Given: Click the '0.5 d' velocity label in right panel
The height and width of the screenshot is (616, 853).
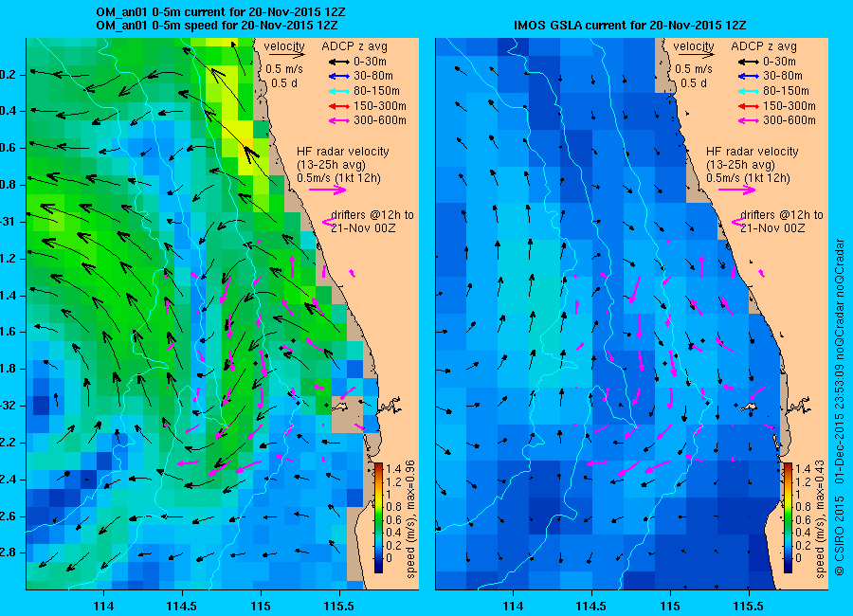Looking at the screenshot, I should [x=694, y=83].
